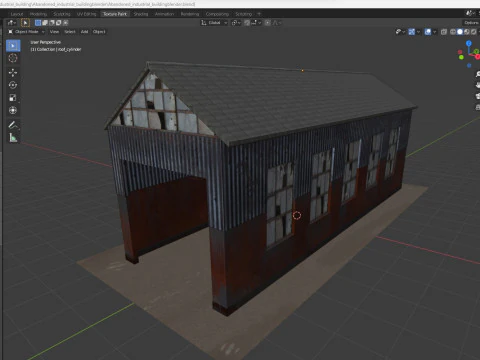
Task: Select the Transform tool
Action: (x=13, y=110)
